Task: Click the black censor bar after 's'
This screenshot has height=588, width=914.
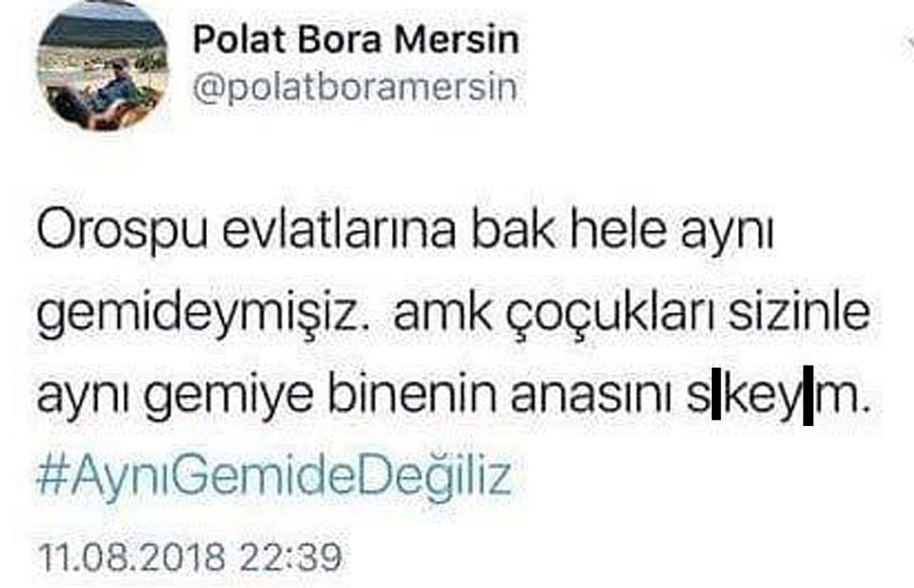Action: 716,401
